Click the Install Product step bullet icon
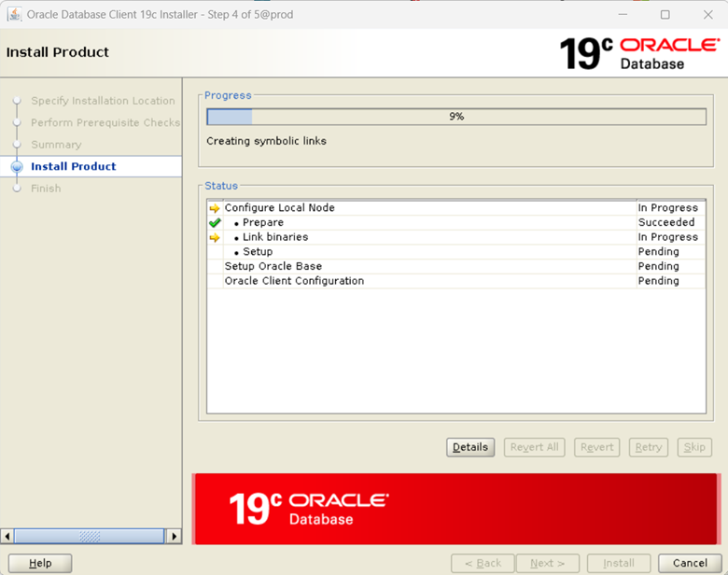This screenshot has width=728, height=575. [17, 167]
